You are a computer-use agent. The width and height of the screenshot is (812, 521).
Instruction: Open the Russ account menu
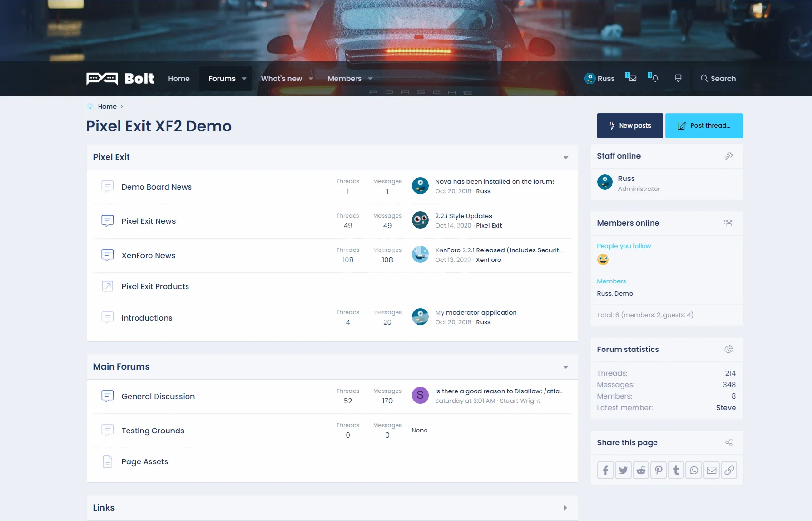pyautogui.click(x=600, y=79)
